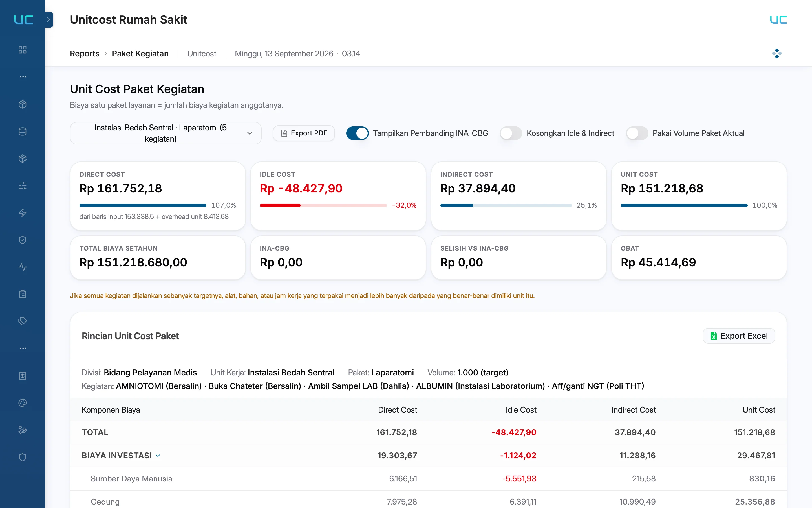Select the Indirect Cost value Rp 37.894,40
The image size is (812, 508).
click(478, 189)
